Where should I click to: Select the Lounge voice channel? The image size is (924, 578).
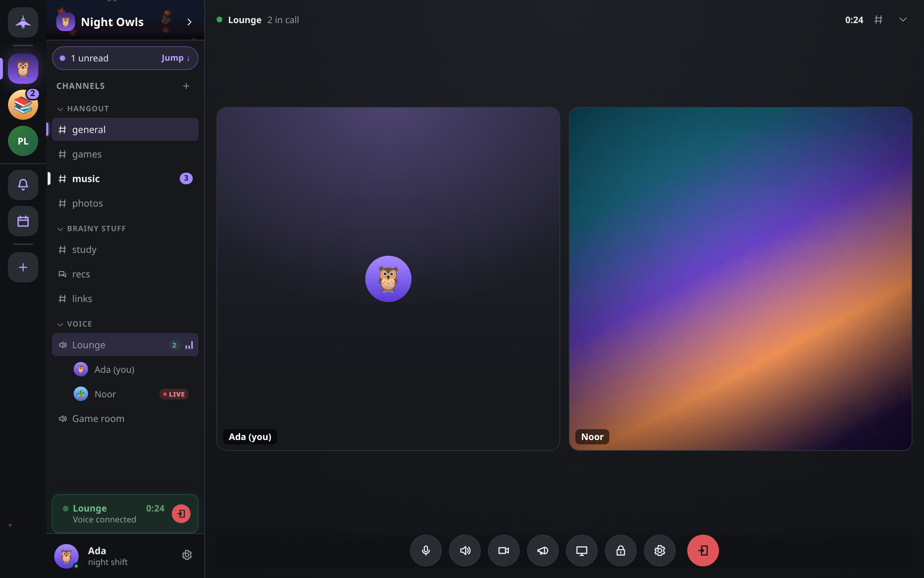[x=125, y=345]
